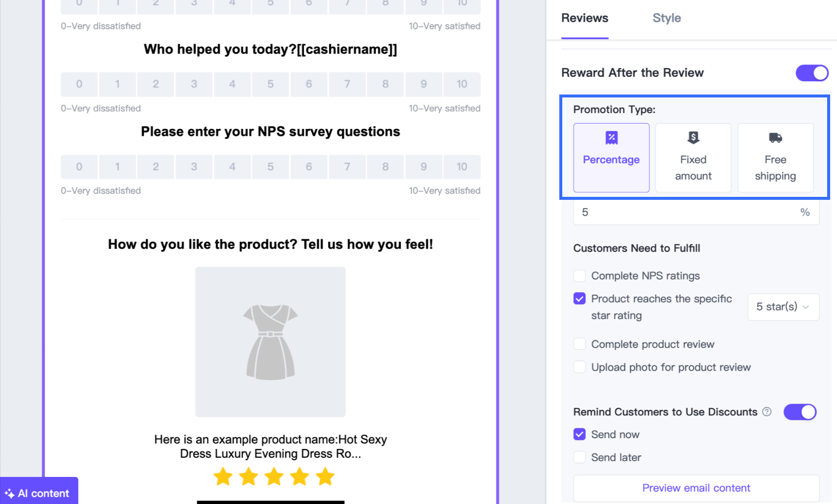Switch to the Style tab
837x504 pixels.
tap(667, 18)
